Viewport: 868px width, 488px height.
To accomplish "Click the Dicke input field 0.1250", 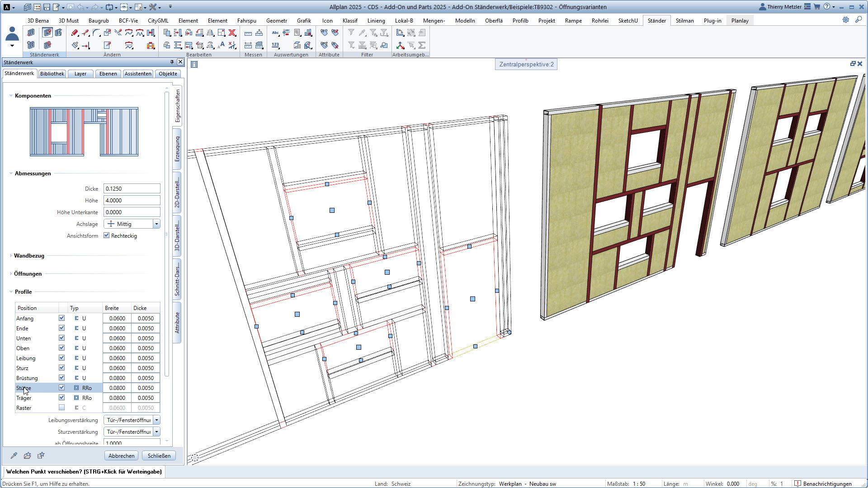I will click(x=132, y=188).
